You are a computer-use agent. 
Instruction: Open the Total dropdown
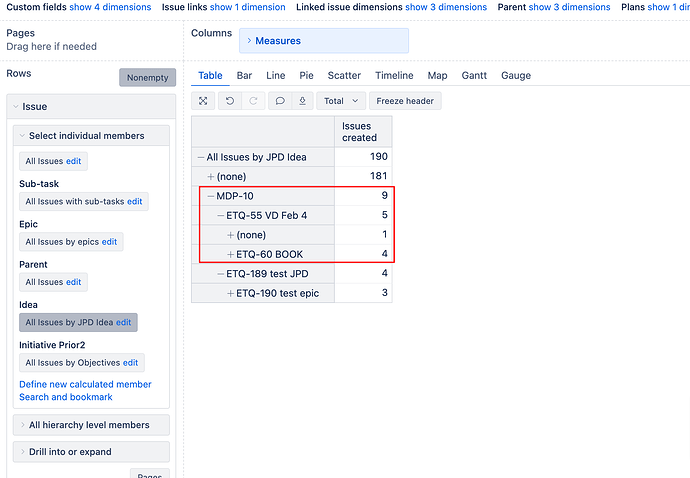(x=341, y=101)
